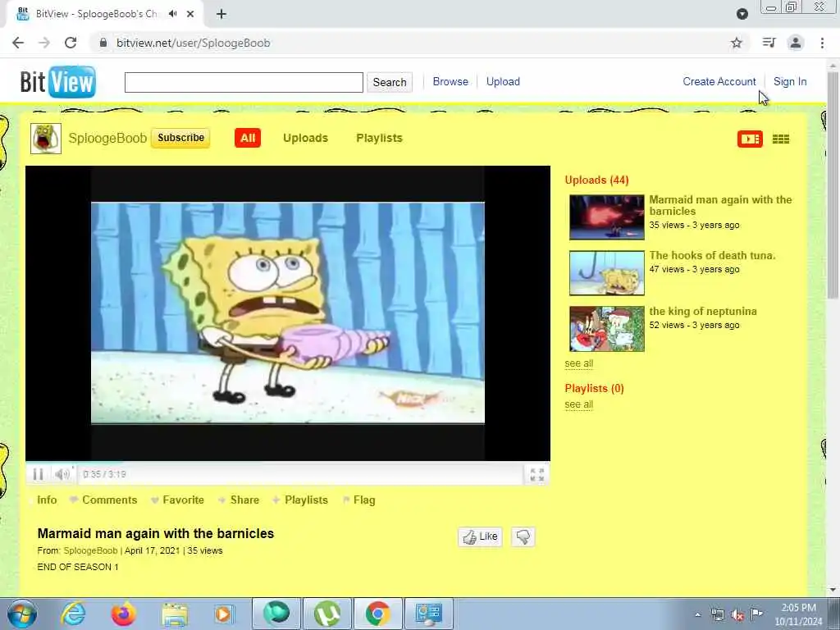Mute the tab via the speaker icon

pyautogui.click(x=172, y=14)
